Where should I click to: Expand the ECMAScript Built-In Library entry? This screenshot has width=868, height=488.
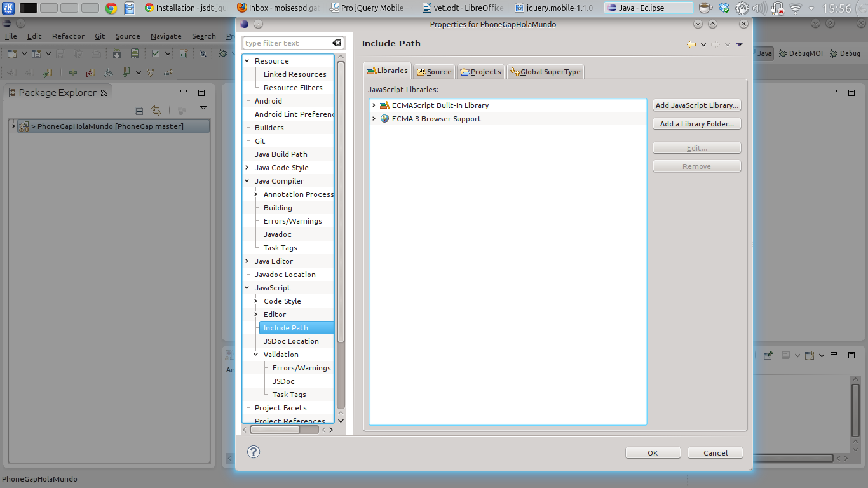click(x=374, y=105)
